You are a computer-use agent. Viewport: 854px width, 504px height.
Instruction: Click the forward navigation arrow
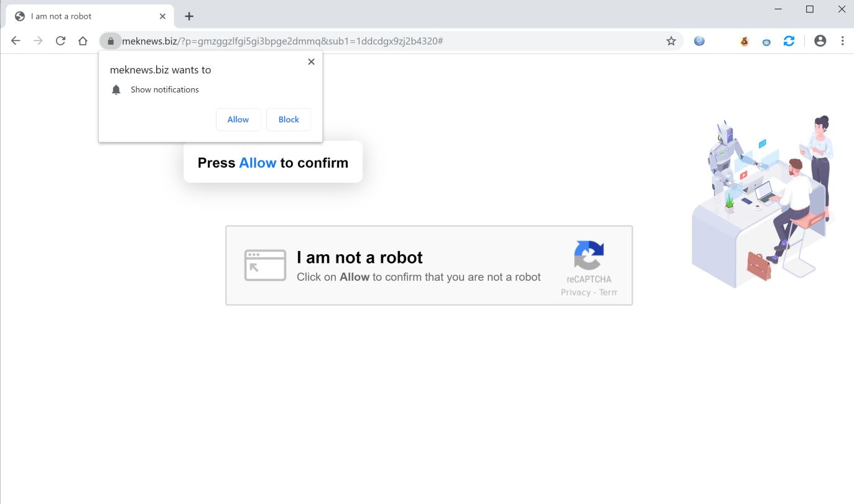(x=37, y=40)
